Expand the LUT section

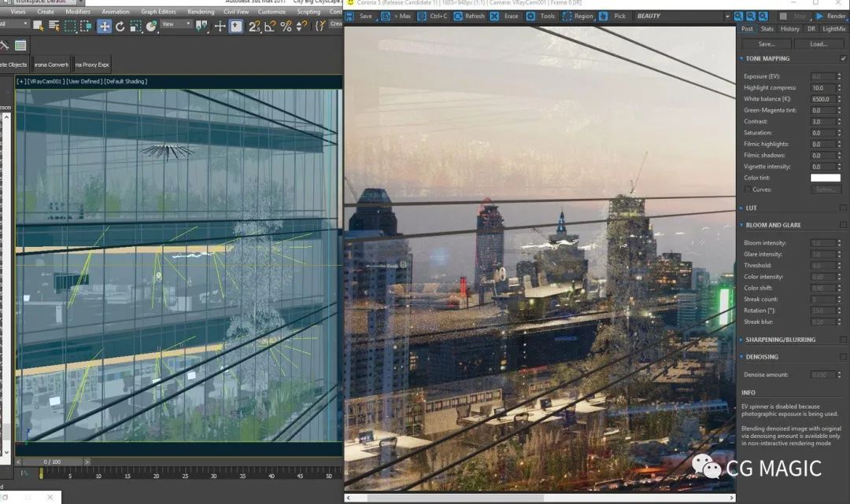pyautogui.click(x=741, y=208)
